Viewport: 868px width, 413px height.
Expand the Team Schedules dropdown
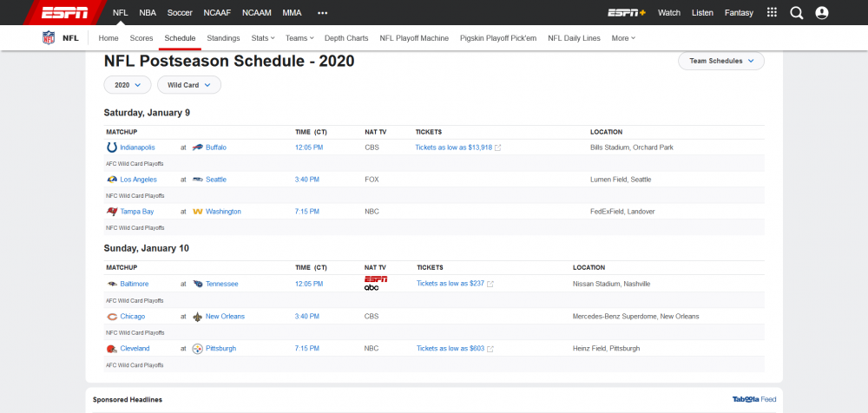[721, 61]
